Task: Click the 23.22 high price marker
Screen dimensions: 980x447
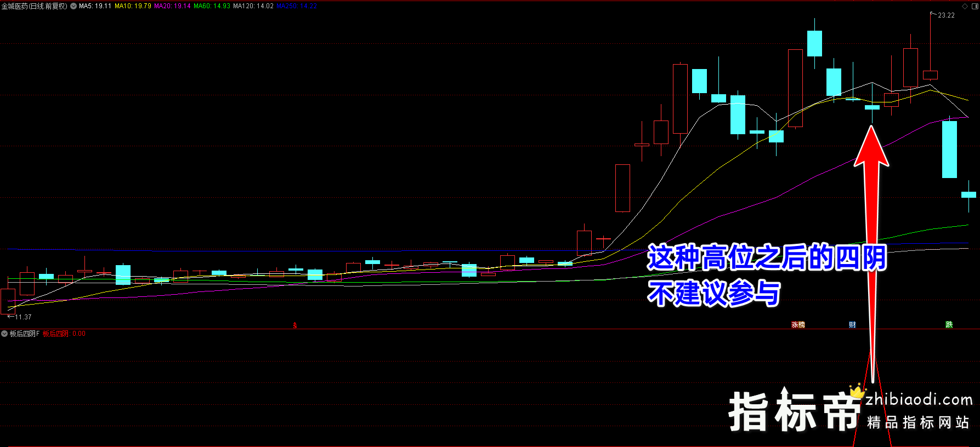Action: click(x=946, y=15)
